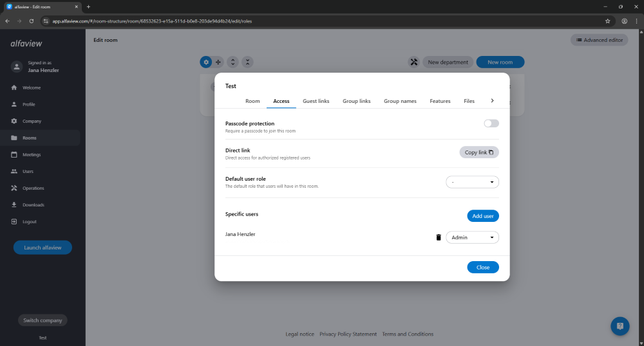Show more tabs with the right chevron
Screen dimensions: 644x346
pos(492,101)
